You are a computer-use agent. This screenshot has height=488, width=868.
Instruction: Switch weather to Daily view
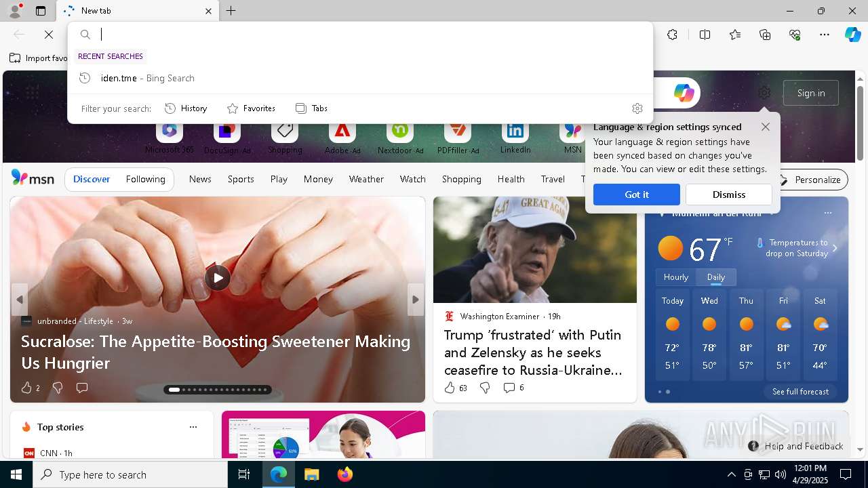click(x=716, y=277)
